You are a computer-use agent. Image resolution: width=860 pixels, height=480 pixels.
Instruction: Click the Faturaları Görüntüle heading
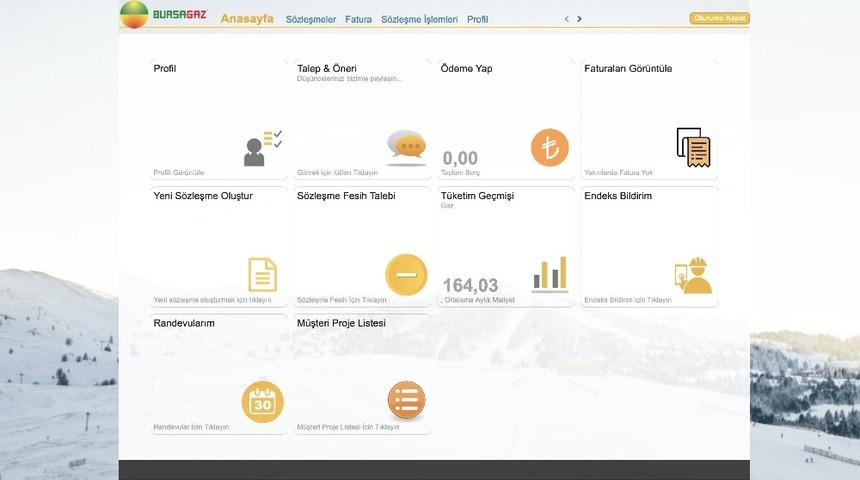coord(628,69)
